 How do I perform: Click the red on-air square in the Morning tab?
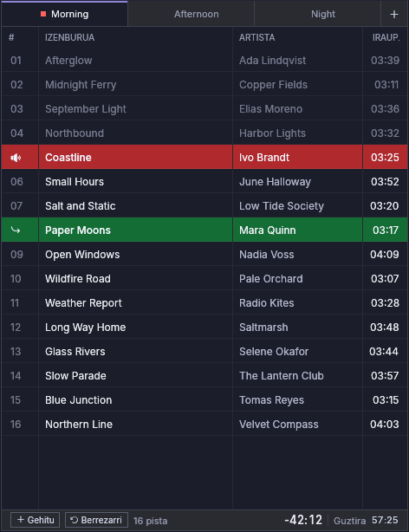click(x=43, y=14)
